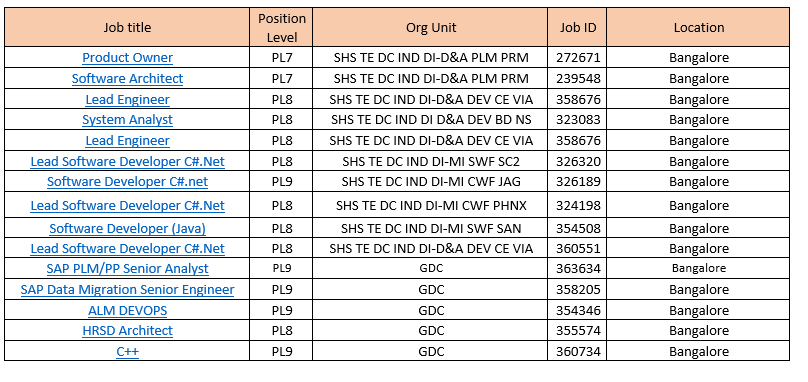The width and height of the screenshot is (808, 382).
Task: Open the ALM DEVOPS job link
Action: click(127, 310)
